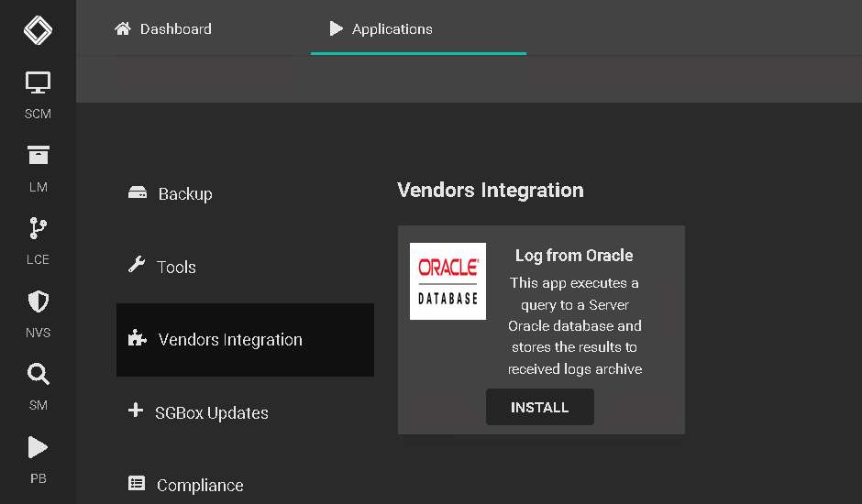Click the Vendors Integration section heading
862x504 pixels.
[x=491, y=191]
